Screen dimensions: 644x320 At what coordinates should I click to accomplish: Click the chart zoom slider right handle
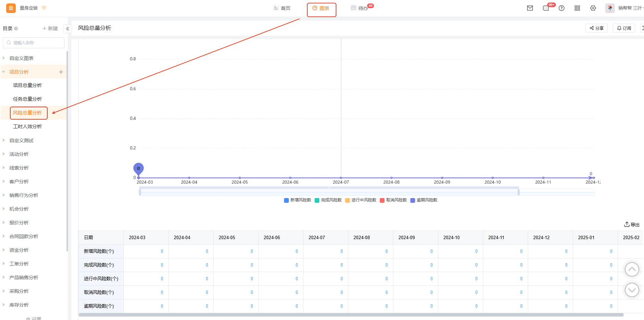point(518,193)
